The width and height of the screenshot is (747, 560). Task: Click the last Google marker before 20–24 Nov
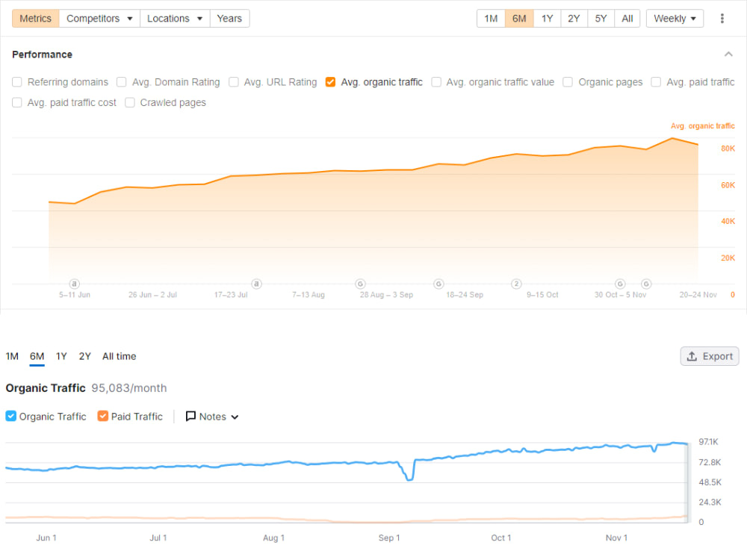646,284
